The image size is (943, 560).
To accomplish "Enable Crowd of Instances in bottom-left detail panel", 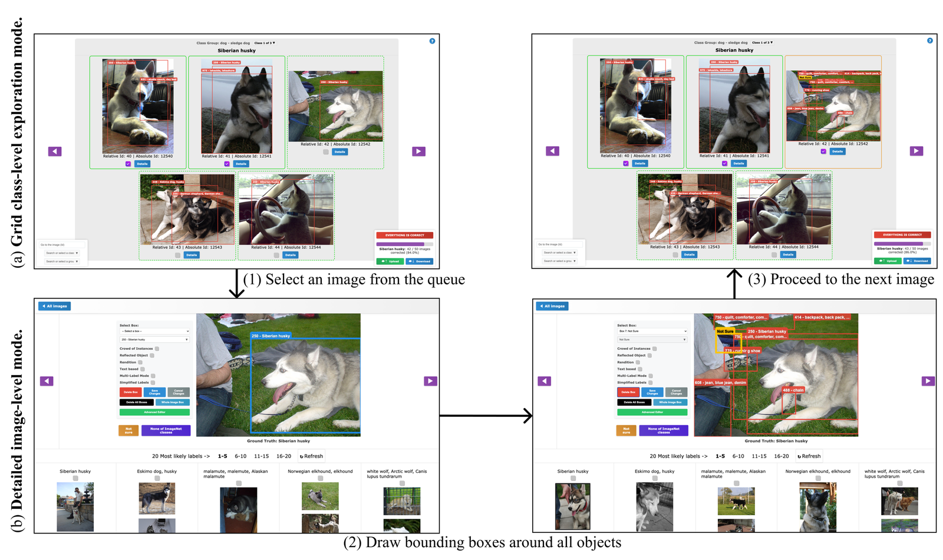I will coord(157,349).
